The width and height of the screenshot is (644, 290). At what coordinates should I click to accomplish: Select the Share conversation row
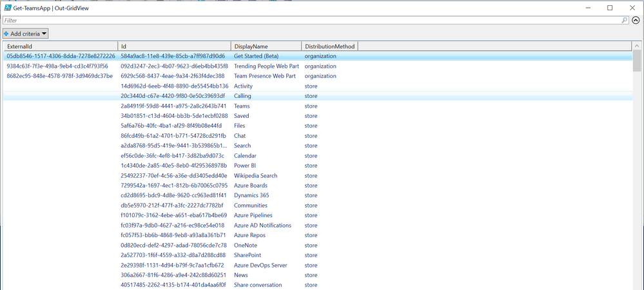[x=318, y=285]
